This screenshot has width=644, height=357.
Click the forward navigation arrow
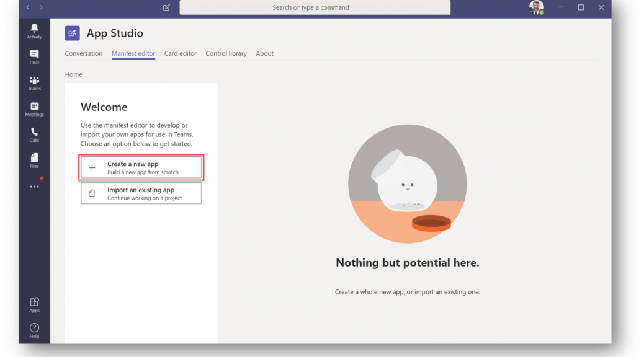click(41, 7)
